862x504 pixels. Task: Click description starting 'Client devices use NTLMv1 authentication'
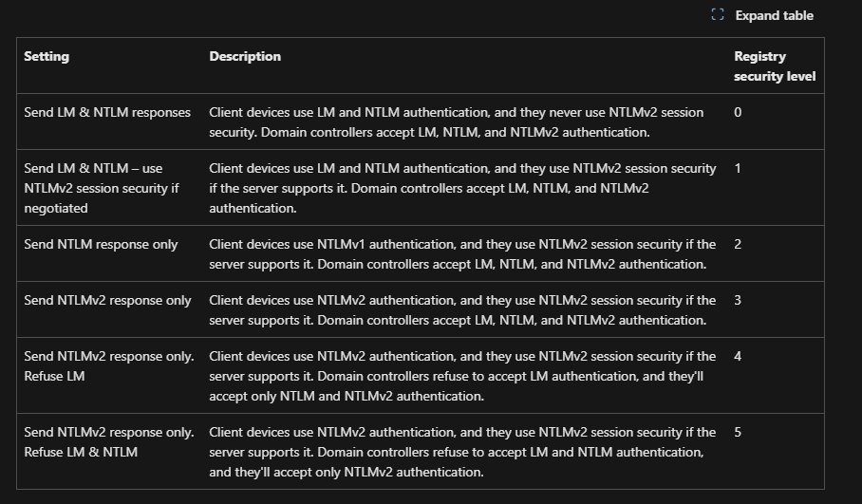[462, 253]
